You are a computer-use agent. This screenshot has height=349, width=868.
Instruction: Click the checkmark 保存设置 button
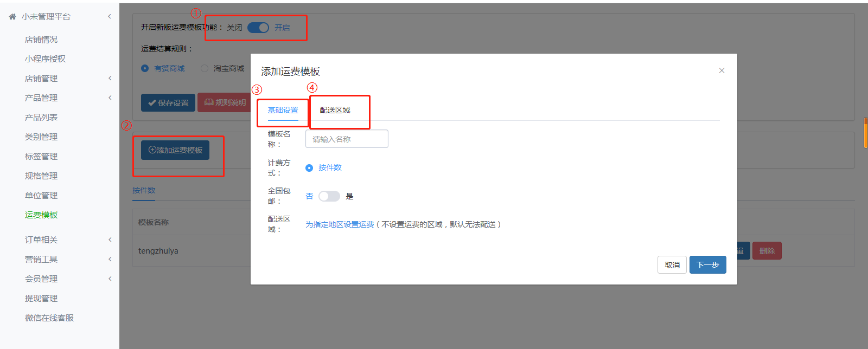(x=168, y=102)
